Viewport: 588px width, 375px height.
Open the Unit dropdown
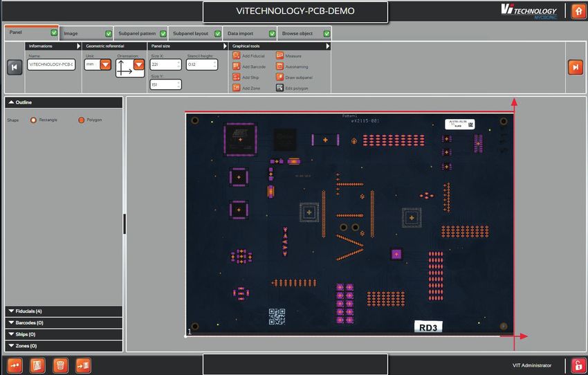coord(106,64)
